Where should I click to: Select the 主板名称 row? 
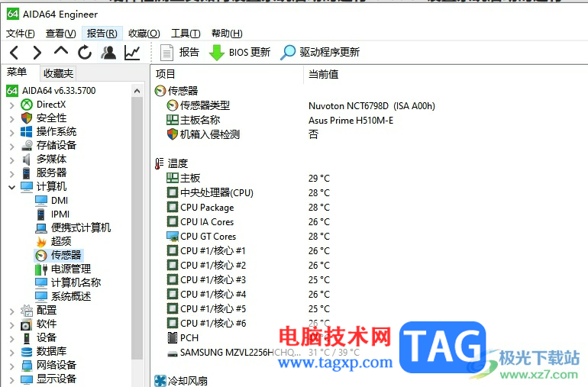click(x=280, y=121)
